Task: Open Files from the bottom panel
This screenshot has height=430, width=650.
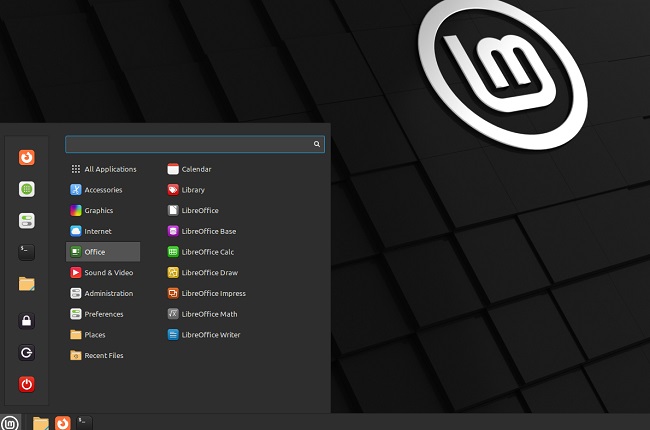Action: (41, 423)
